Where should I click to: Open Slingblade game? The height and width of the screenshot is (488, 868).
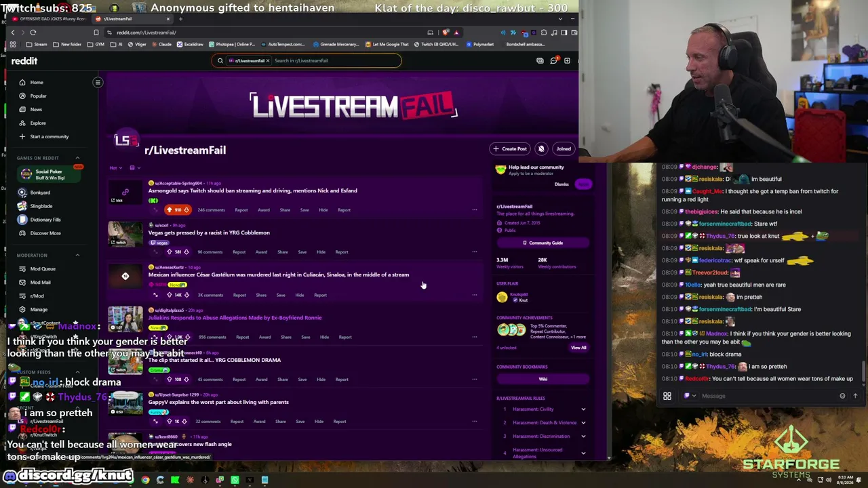pyautogui.click(x=41, y=206)
